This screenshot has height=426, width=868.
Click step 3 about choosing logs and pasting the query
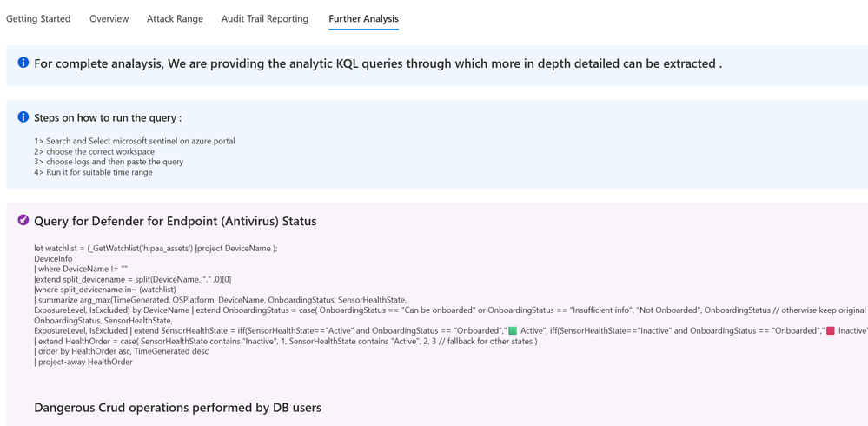109,162
